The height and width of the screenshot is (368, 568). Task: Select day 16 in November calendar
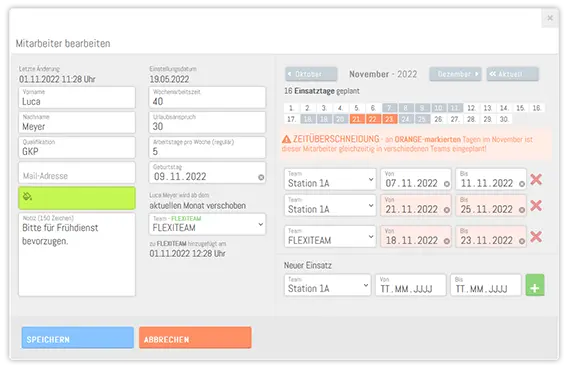(x=537, y=108)
